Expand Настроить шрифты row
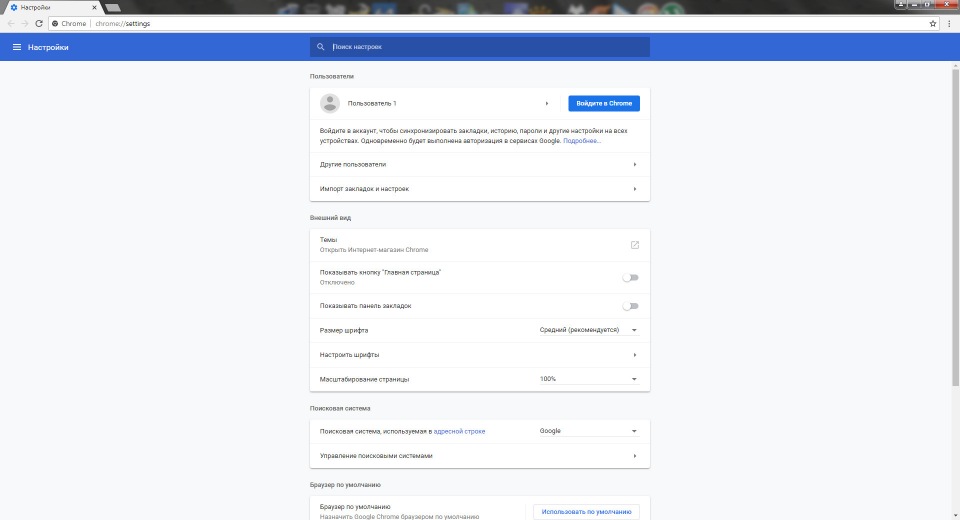The width and height of the screenshot is (960, 520). click(x=479, y=355)
